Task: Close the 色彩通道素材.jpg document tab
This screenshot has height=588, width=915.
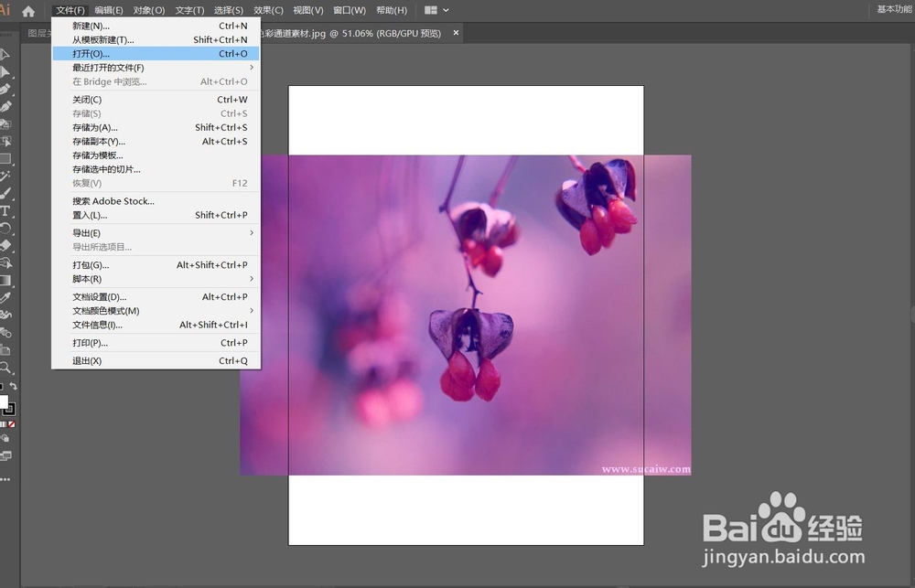Action: pyautogui.click(x=457, y=33)
